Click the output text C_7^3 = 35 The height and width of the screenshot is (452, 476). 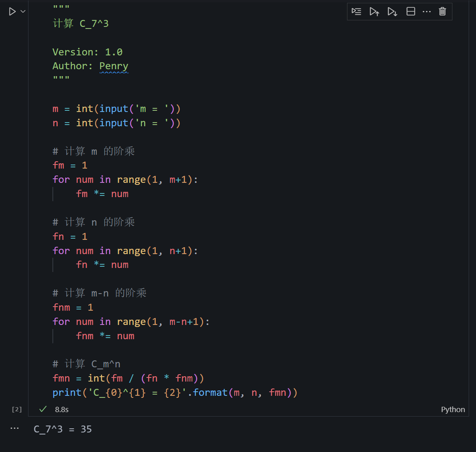[63, 429]
